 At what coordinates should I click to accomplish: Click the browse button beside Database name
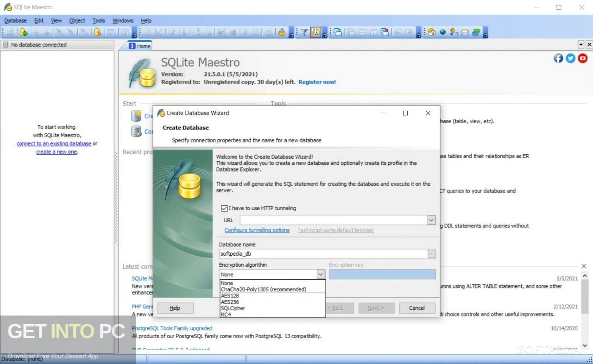432,254
